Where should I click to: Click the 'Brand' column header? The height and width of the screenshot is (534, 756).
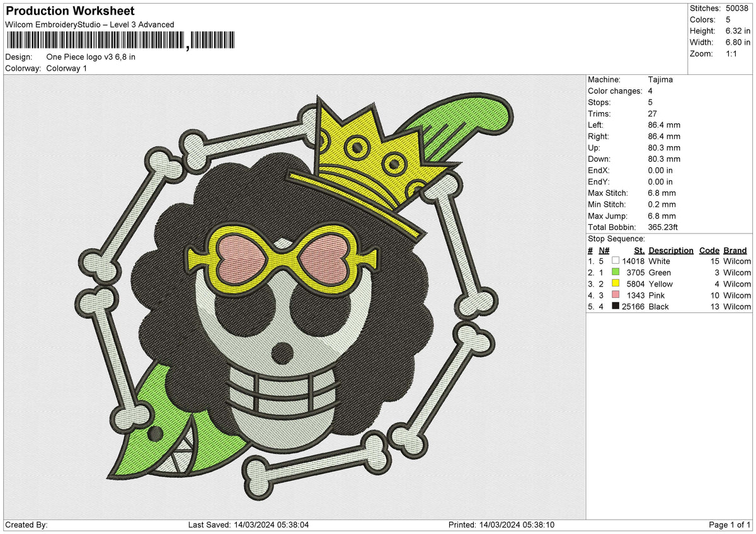pos(735,250)
